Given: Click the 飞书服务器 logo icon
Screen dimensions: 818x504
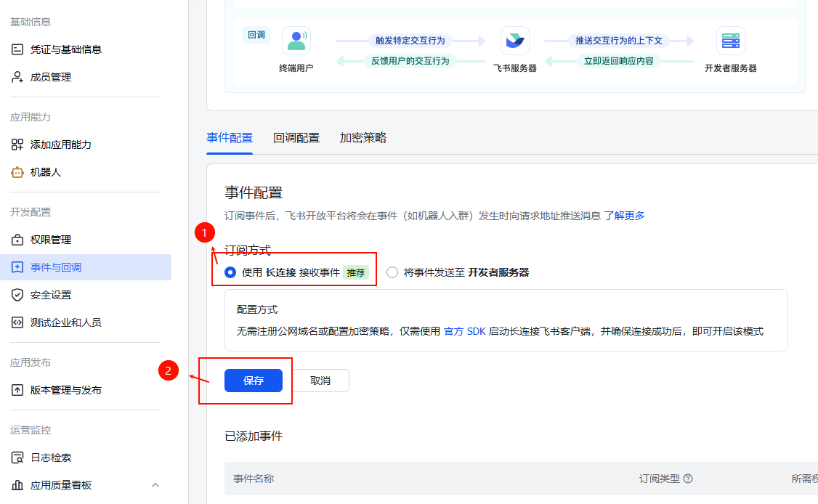Looking at the screenshot, I should [x=515, y=41].
